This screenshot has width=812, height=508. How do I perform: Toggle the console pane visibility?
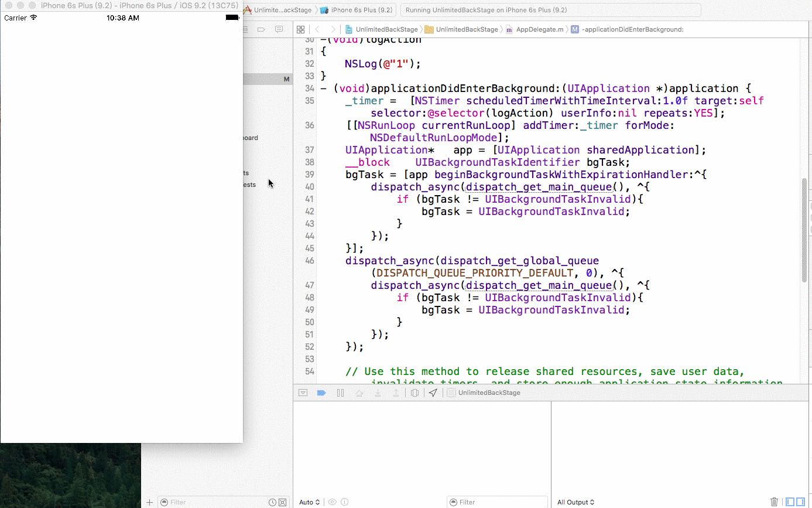pos(800,502)
